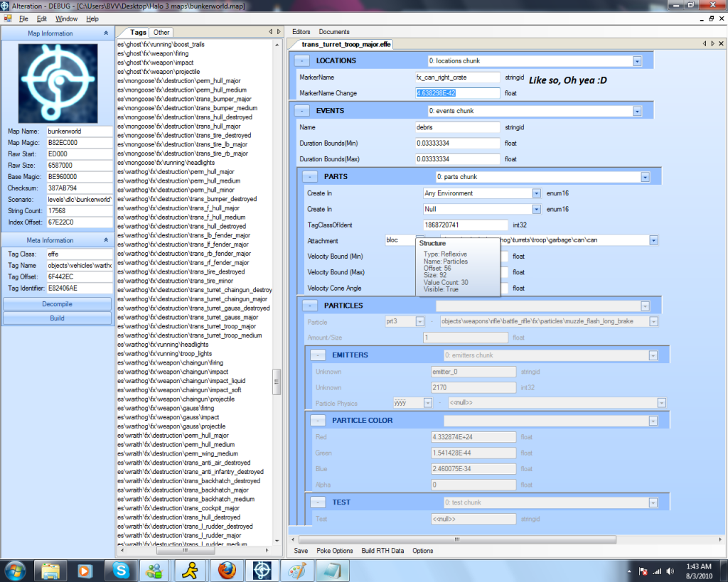Open Windows Start menu orb
The image size is (728, 582).
pos(14,571)
